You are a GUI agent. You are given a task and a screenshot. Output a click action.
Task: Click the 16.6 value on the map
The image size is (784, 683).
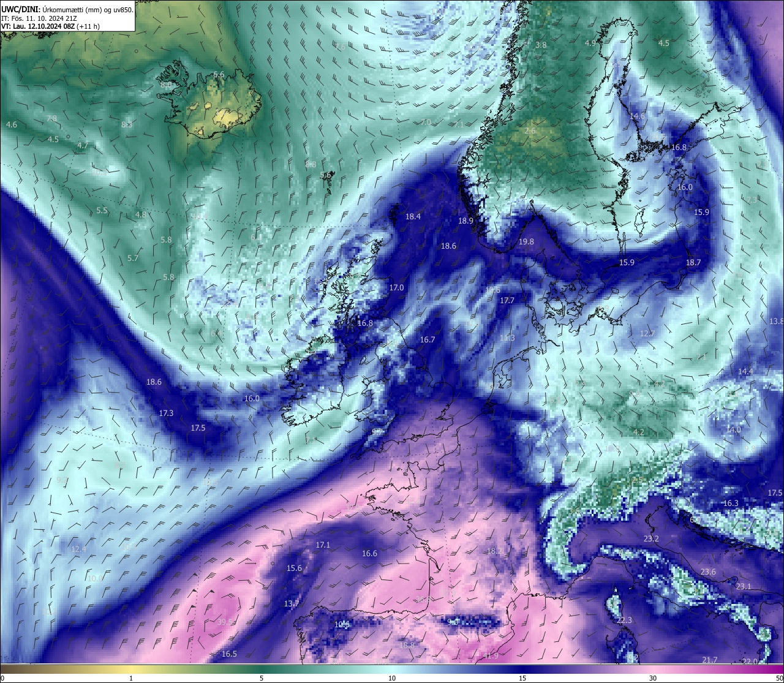pos(369,554)
